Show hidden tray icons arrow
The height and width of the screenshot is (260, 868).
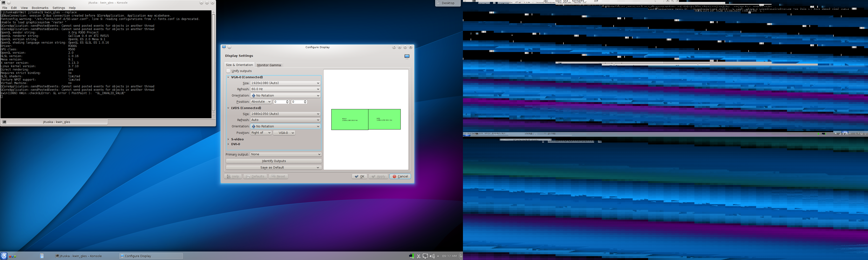tap(438, 256)
